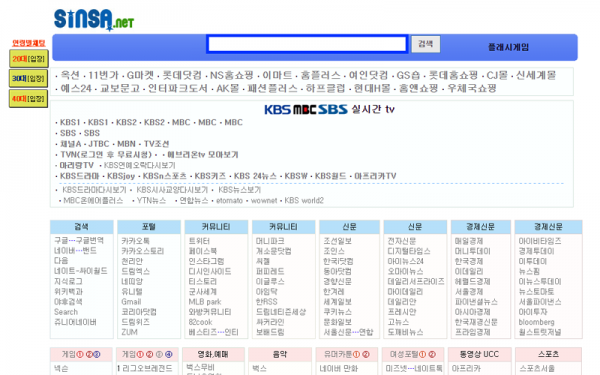
Task: Click the Sinsa.net logo
Action: click(94, 19)
